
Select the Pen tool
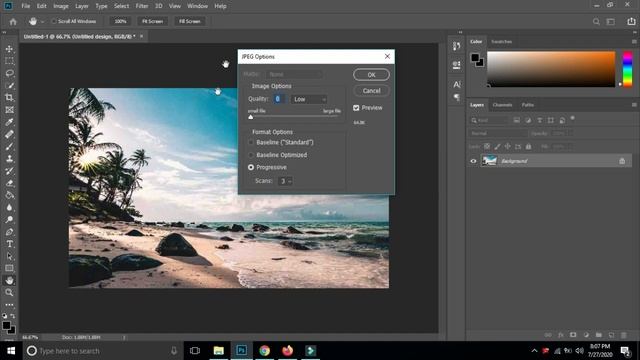(9, 232)
